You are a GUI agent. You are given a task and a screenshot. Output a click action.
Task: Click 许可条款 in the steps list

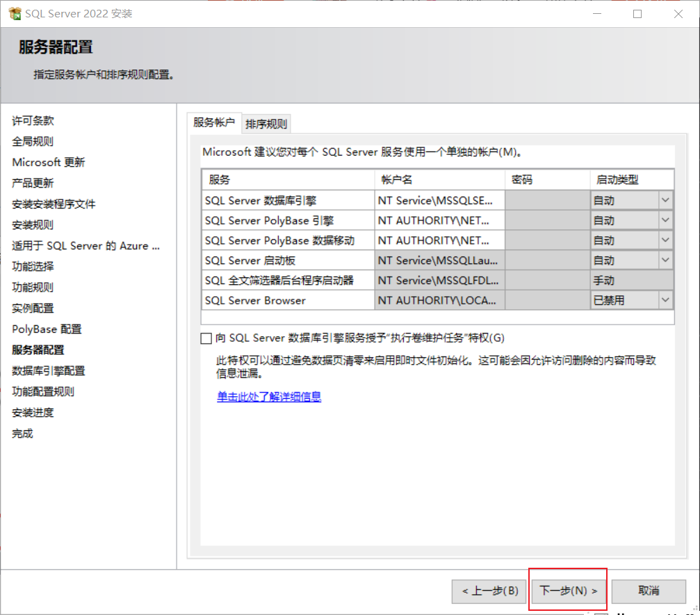pyautogui.click(x=33, y=120)
